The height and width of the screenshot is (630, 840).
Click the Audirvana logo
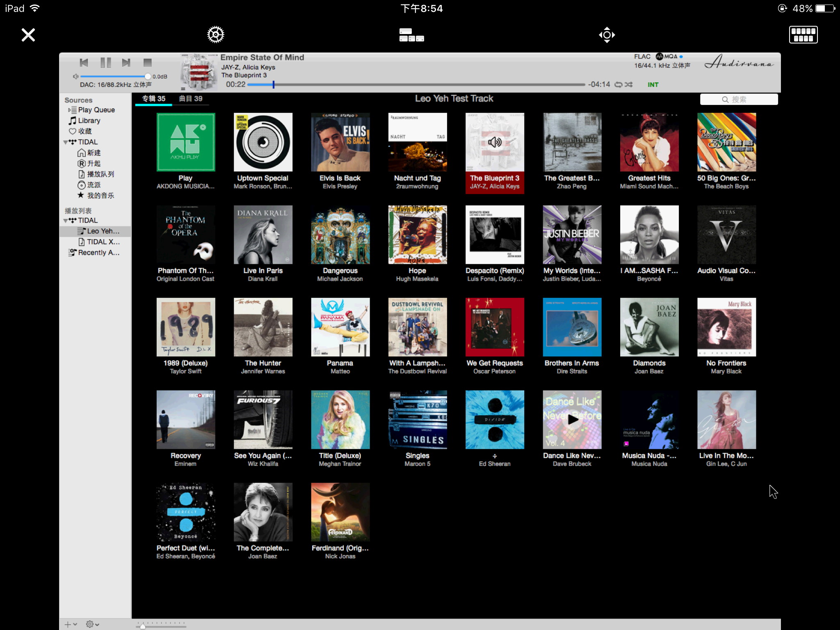click(739, 62)
